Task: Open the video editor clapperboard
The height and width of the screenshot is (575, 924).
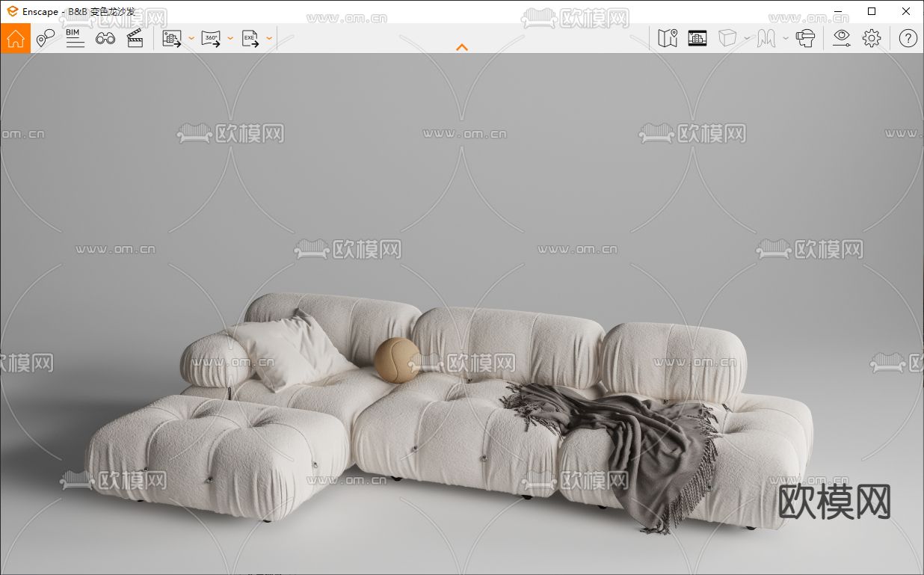Action: (135, 38)
